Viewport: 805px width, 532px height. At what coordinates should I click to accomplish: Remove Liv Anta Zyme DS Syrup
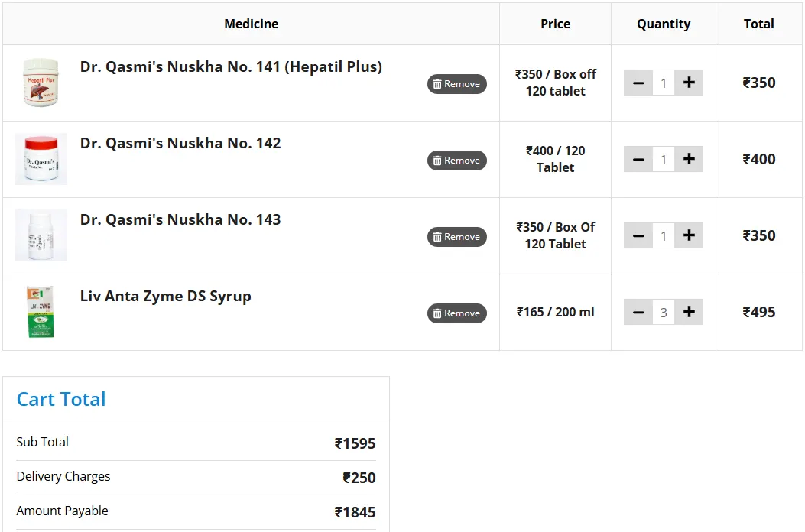456,313
